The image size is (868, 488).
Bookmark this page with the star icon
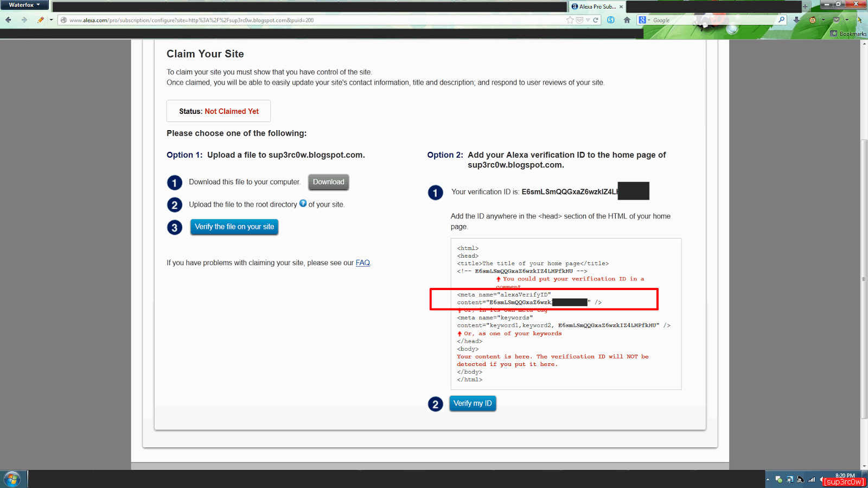click(x=570, y=20)
